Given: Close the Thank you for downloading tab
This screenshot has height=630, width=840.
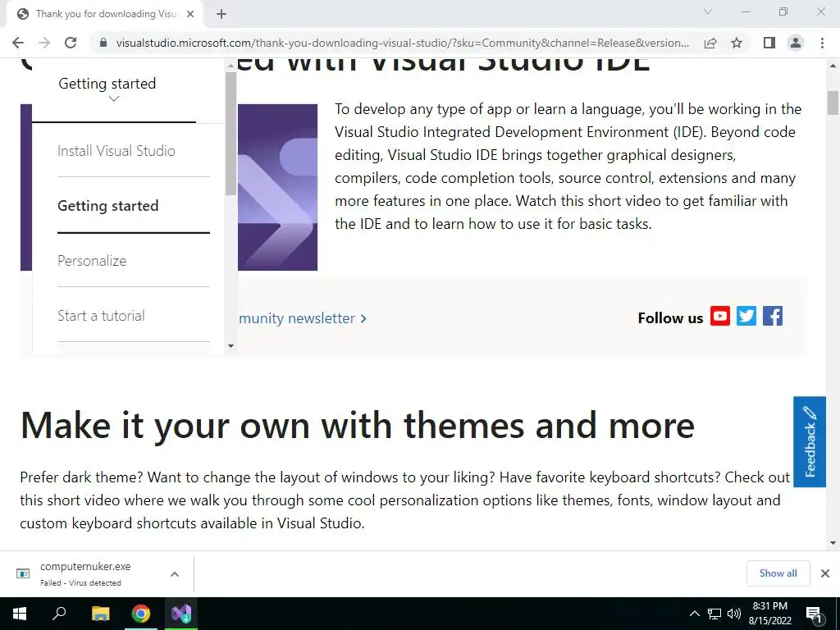Looking at the screenshot, I should [190, 14].
